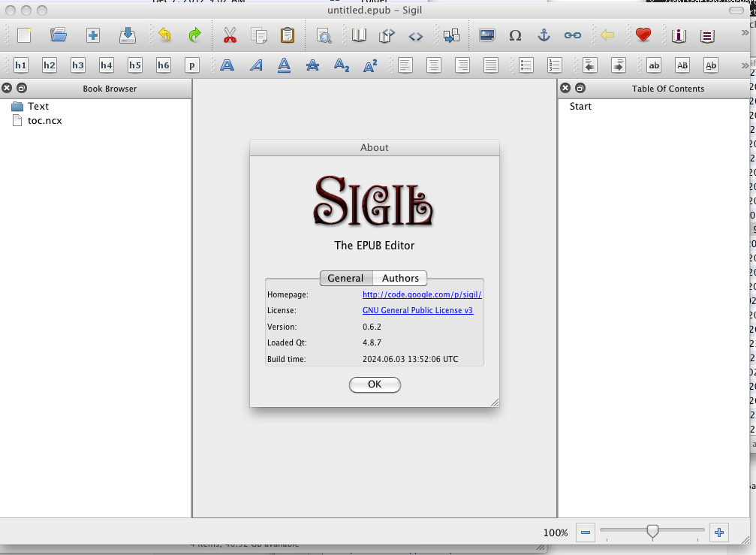Screen dimensions: 756x555
Task: Apply heading h1 style
Action: pos(21,65)
